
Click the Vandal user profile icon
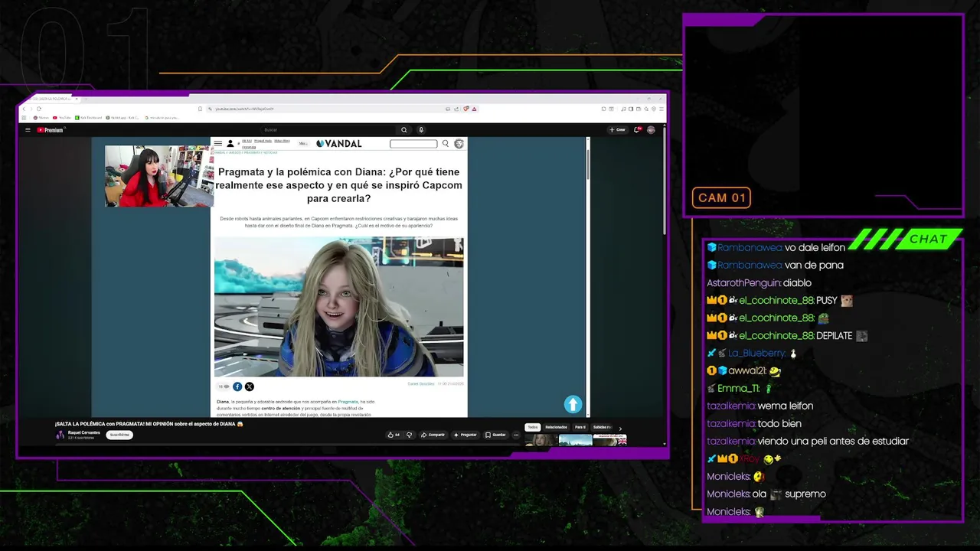(x=230, y=143)
